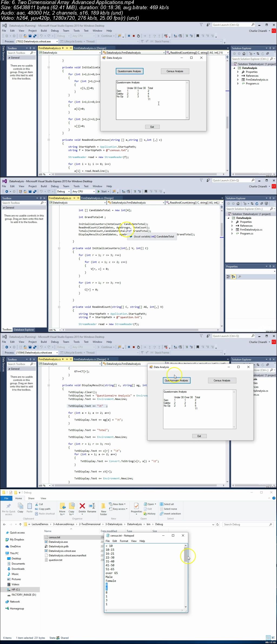Click the LectureDemos breadcrumb in the address bar
This screenshot has width=277, height=644.
pos(40,524)
